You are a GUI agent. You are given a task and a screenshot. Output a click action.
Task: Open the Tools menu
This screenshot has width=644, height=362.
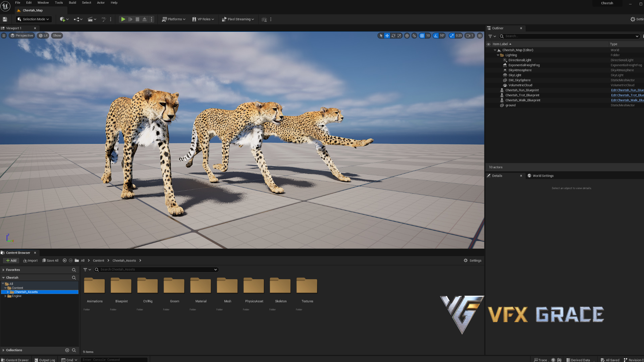59,3
